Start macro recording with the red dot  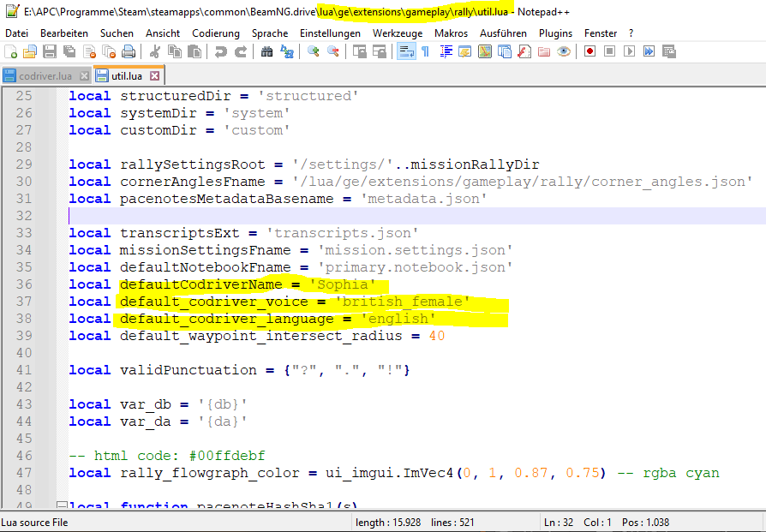click(589, 51)
